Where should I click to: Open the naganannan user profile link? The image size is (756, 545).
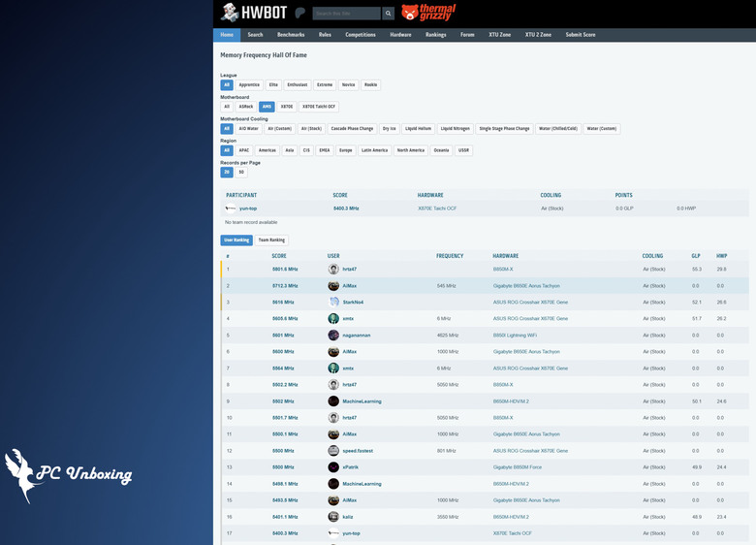(357, 336)
